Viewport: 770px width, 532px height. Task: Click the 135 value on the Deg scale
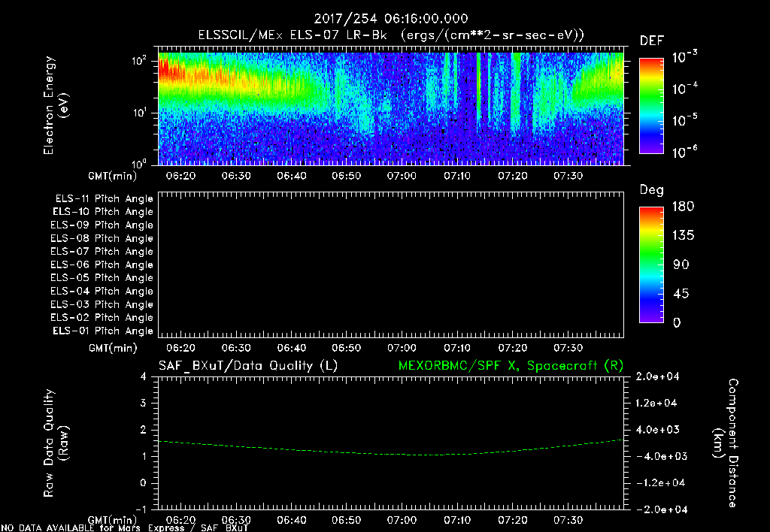tap(683, 236)
